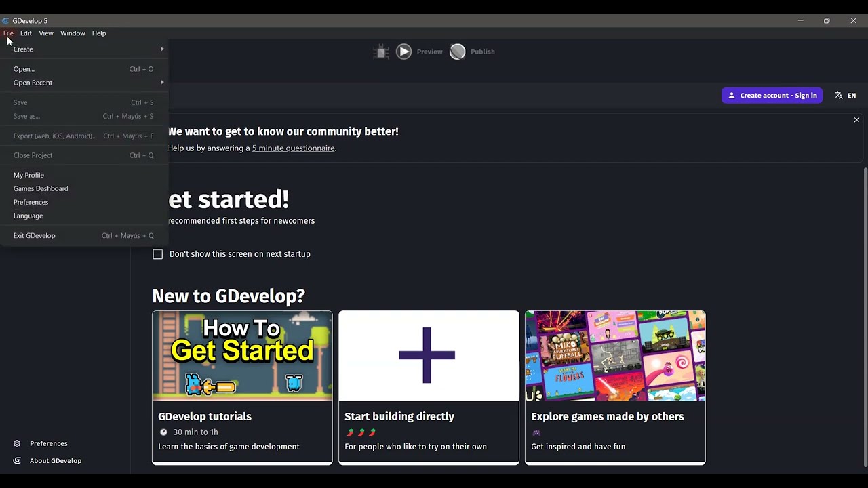Expand the Open Recent submenu
868x488 pixels.
[x=85, y=83]
